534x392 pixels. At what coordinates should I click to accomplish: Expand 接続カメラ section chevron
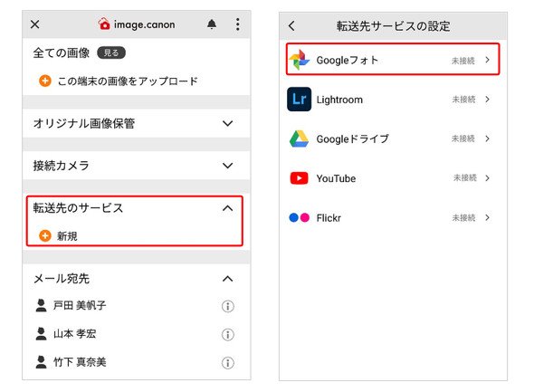click(227, 166)
